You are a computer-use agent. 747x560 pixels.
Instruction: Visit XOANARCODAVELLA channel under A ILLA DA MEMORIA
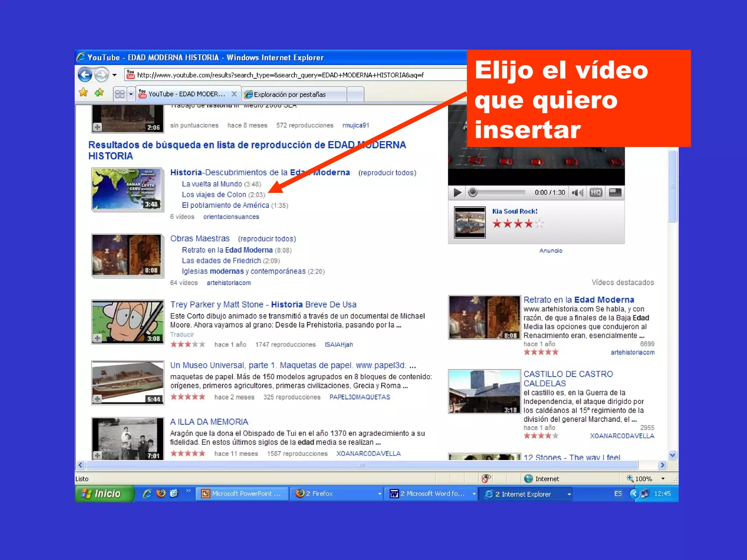pos(368,454)
